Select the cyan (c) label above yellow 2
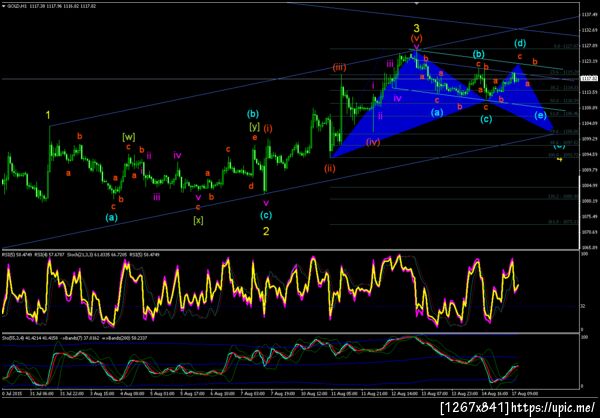This screenshot has height=418, width=600. [x=266, y=215]
